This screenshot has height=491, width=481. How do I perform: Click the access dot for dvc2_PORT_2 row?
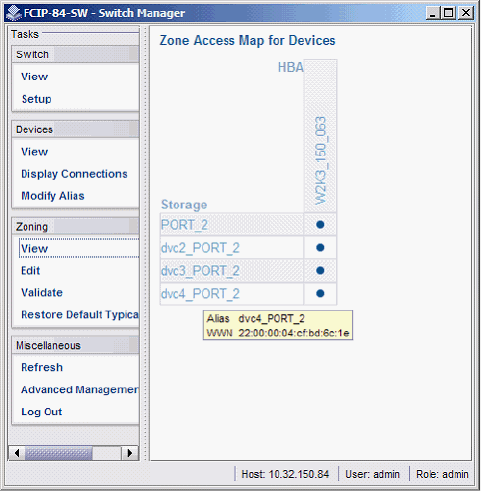320,248
